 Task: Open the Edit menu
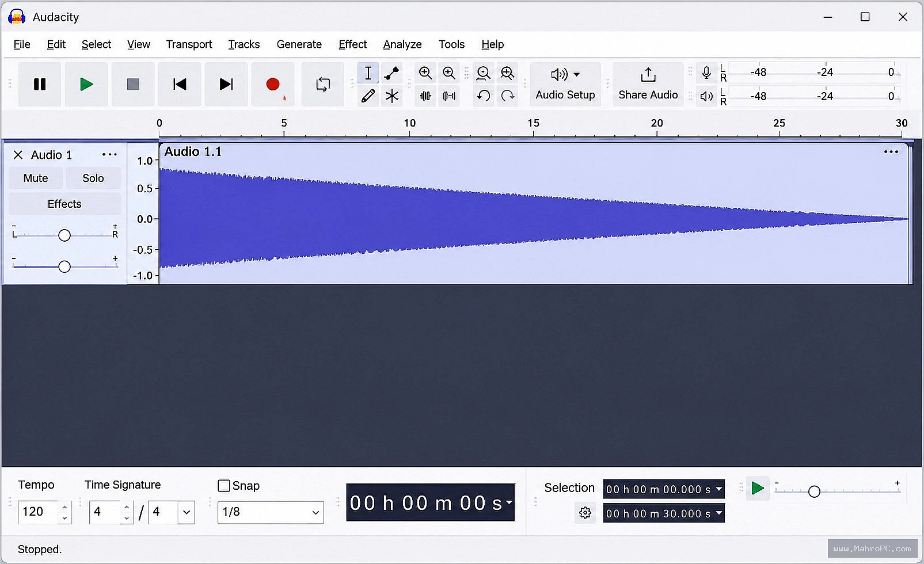point(56,44)
